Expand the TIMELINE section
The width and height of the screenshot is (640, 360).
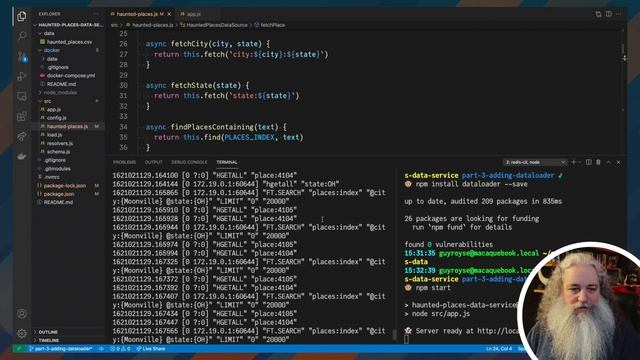coord(49,340)
